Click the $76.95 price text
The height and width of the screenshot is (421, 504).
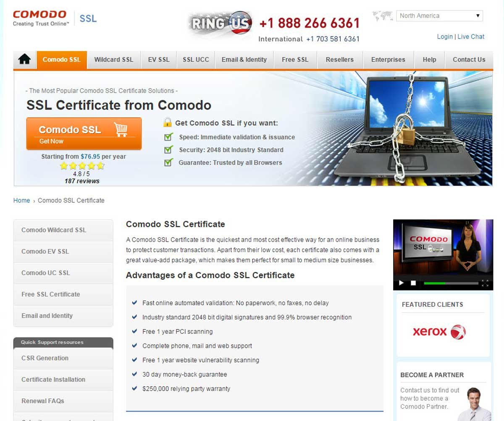(x=90, y=157)
